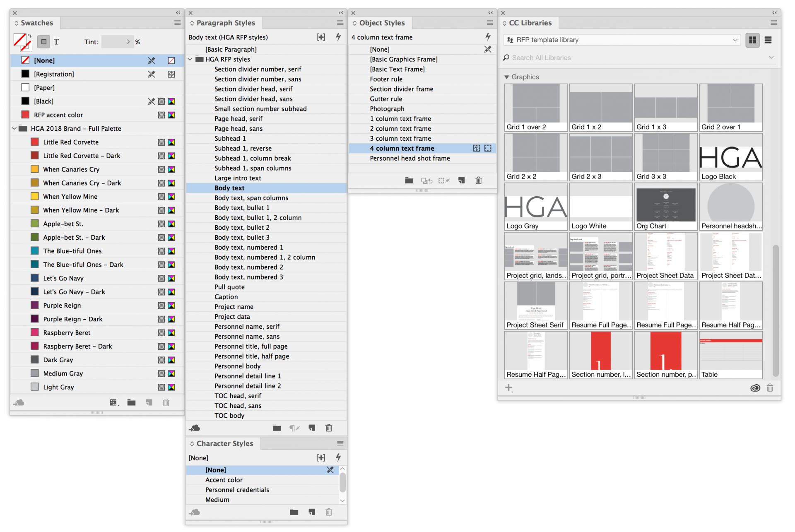Select the Character Styles panel tab
The height and width of the screenshot is (532, 795).
[x=224, y=443]
